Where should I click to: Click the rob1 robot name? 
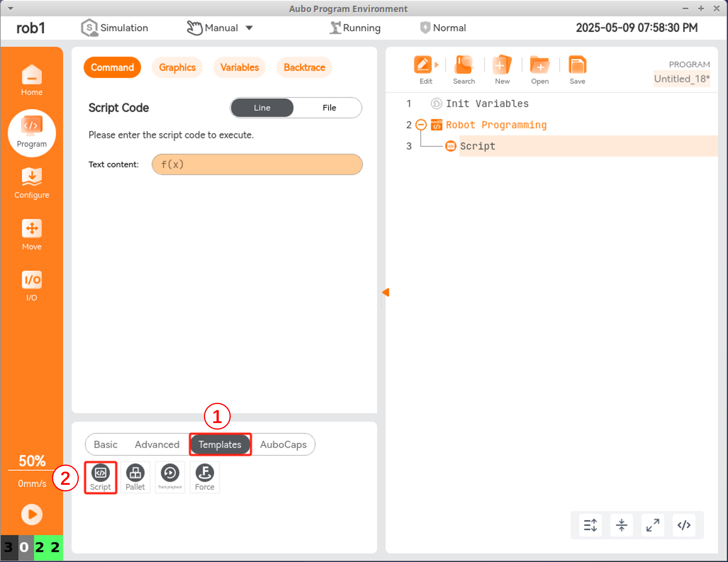click(x=31, y=28)
